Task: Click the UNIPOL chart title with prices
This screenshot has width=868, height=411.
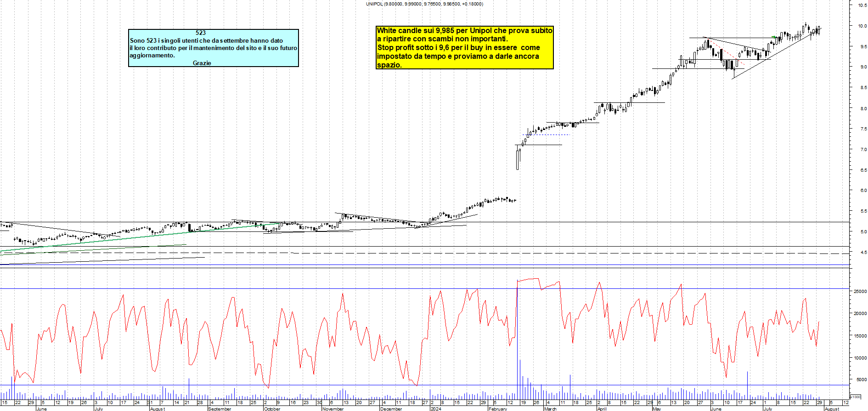Action: click(424, 4)
